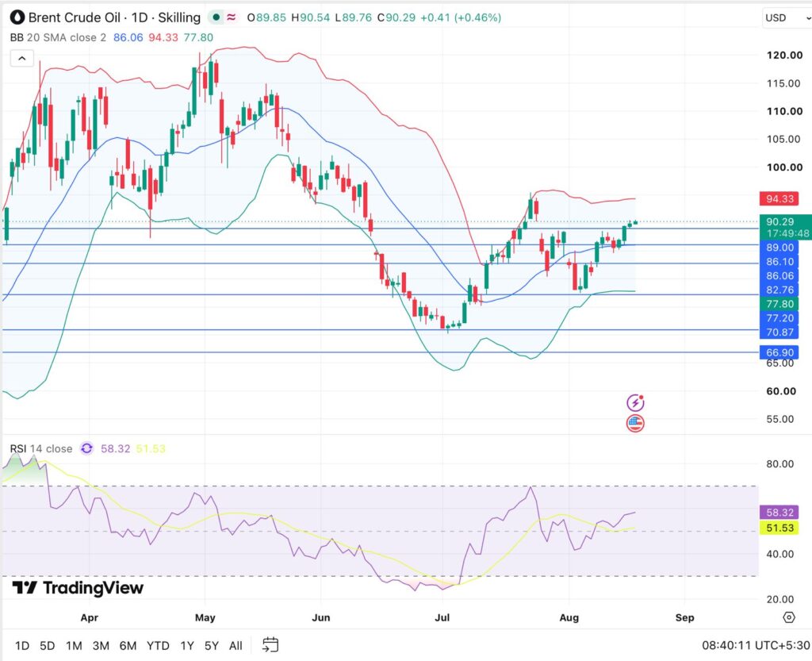Click the H90.54 high value in header

point(310,17)
